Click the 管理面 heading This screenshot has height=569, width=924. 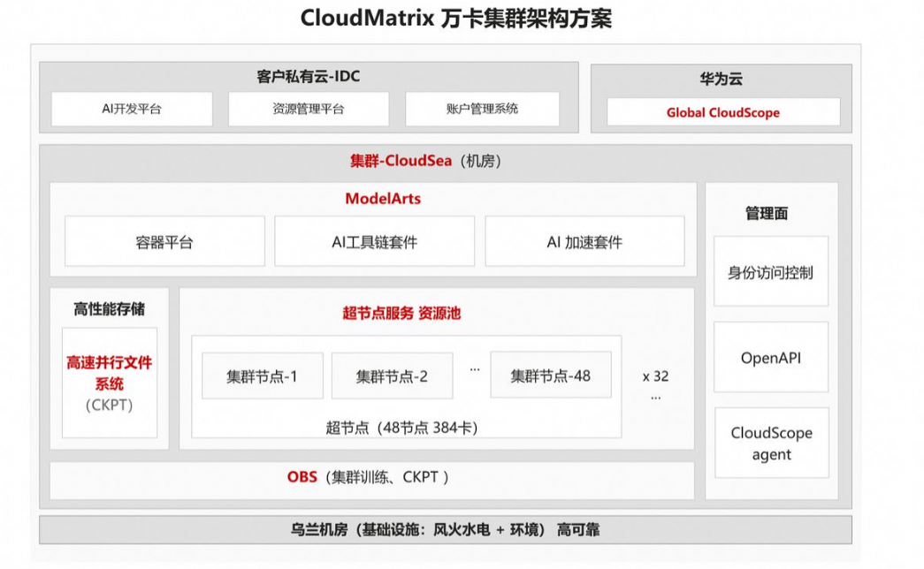pos(766,213)
